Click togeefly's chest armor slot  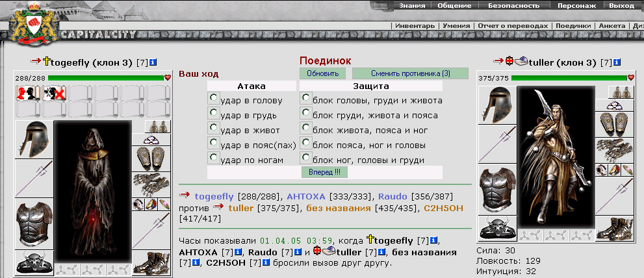click(34, 224)
